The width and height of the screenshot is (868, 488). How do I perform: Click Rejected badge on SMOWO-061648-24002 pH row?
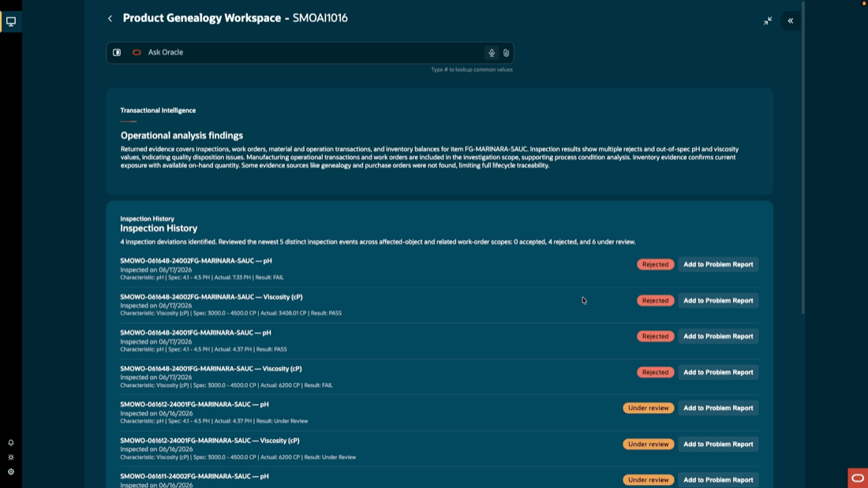click(x=656, y=265)
